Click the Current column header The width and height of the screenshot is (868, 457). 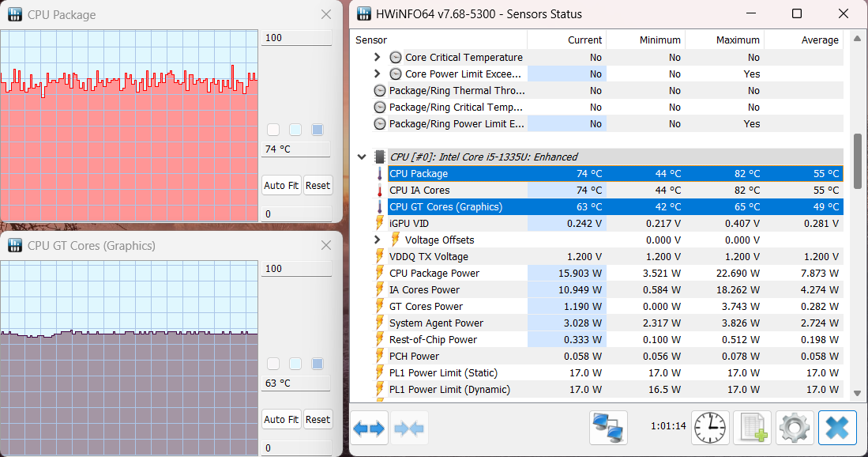point(567,40)
